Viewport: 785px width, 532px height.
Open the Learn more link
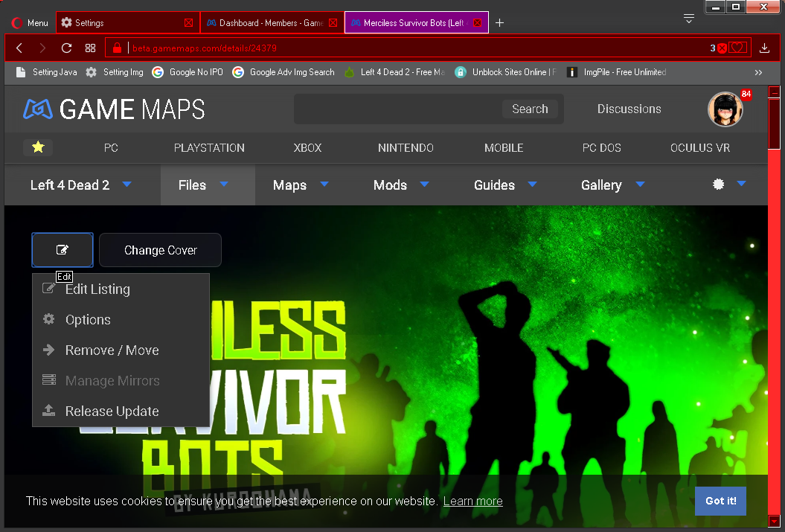tap(472, 501)
